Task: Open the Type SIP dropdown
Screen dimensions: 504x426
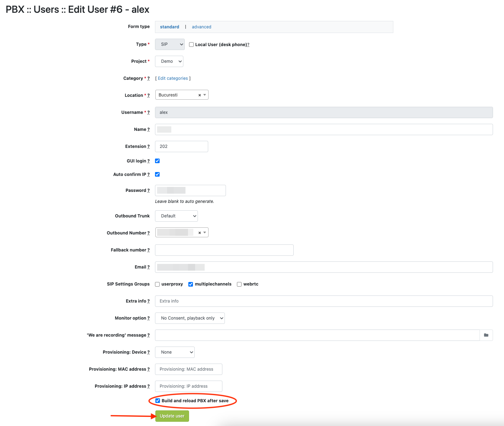Action: click(x=170, y=44)
